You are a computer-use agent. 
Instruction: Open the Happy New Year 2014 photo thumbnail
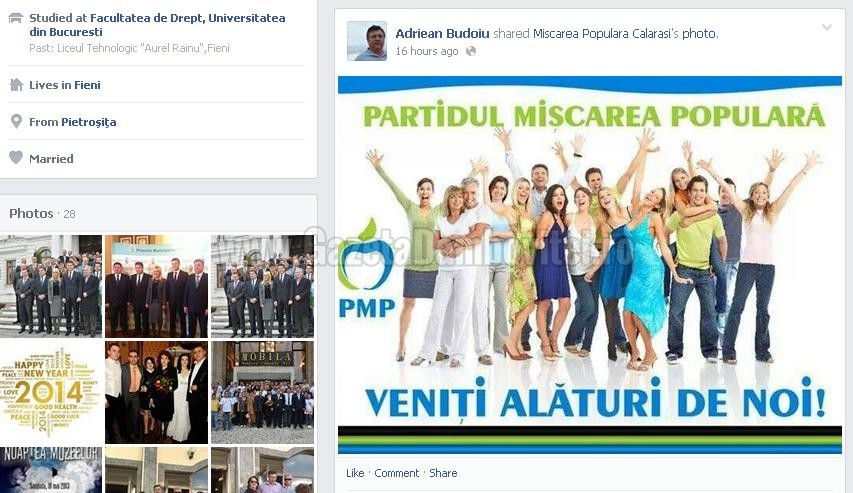click(x=51, y=392)
